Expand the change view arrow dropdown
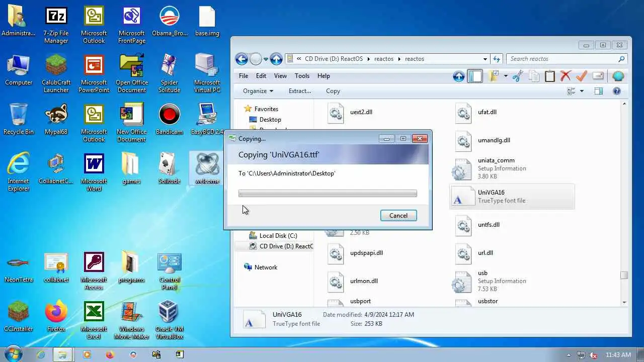 coord(582,91)
